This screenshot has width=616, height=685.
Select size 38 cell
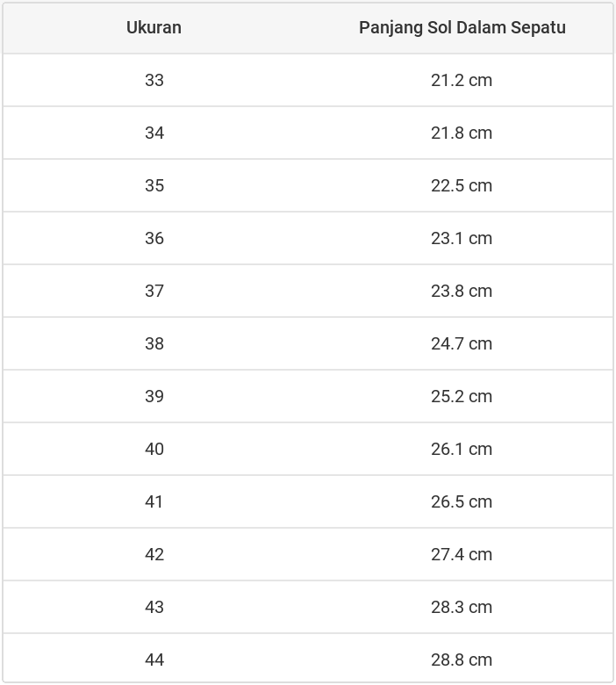pos(154,343)
